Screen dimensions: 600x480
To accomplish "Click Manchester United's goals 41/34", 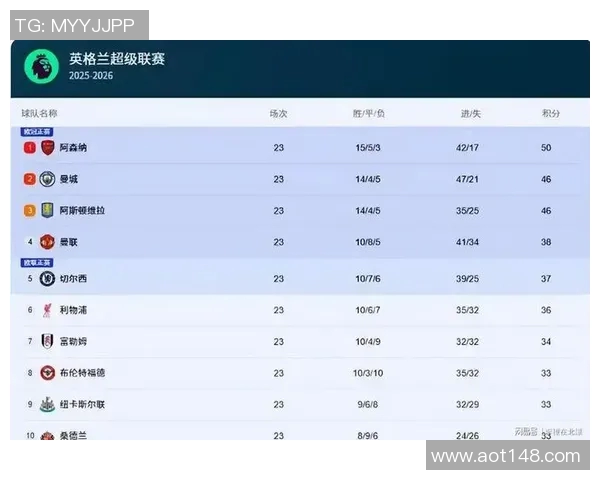I will pos(467,242).
